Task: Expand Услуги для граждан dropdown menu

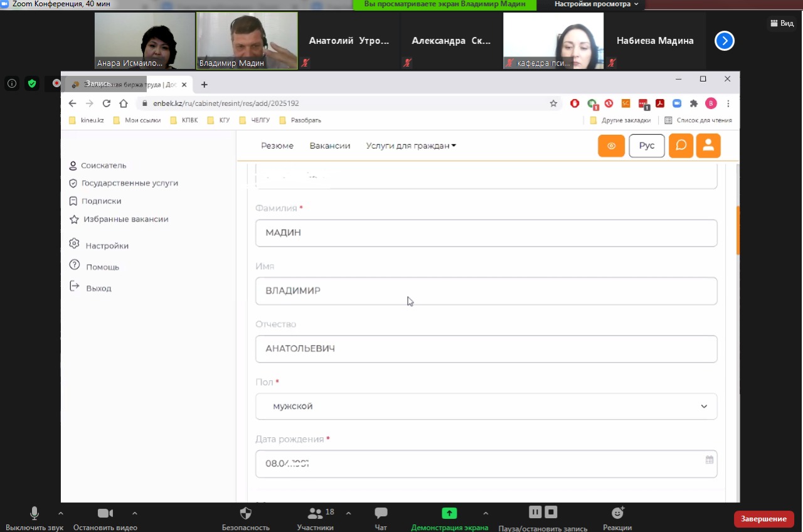Action: pos(412,146)
